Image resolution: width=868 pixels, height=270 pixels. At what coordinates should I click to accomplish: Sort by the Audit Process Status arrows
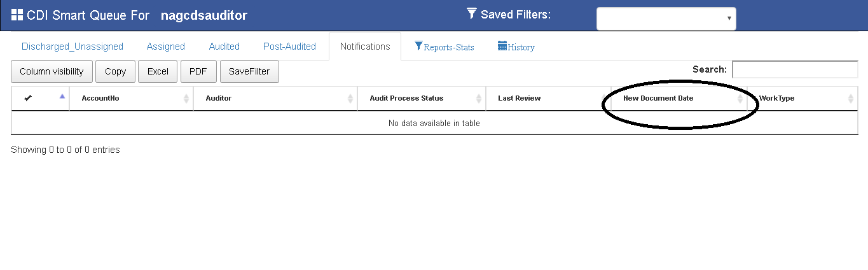click(x=479, y=99)
